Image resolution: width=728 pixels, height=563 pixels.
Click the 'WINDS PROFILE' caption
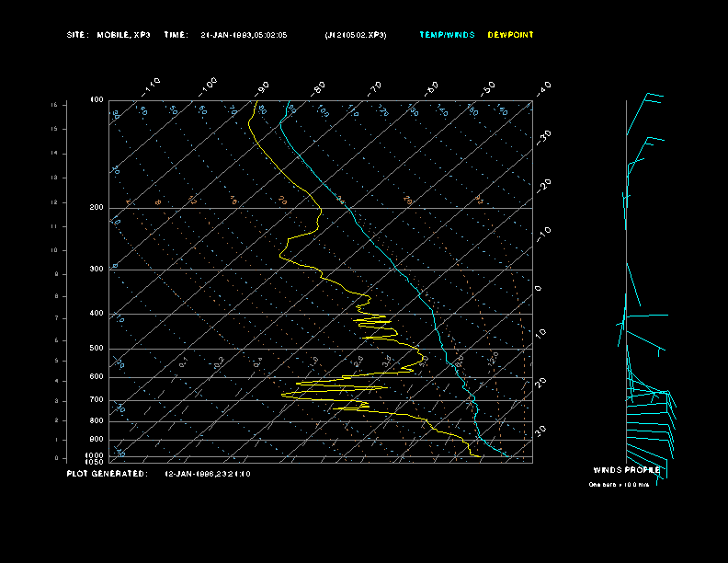point(627,470)
